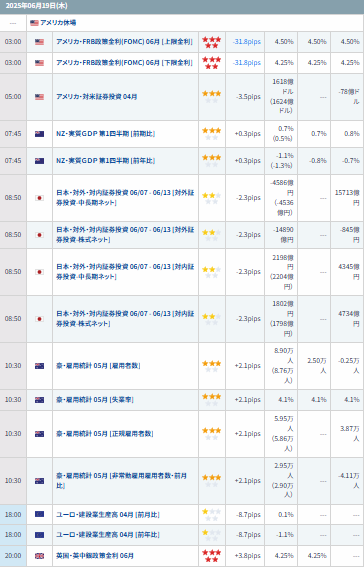Viewport: 364px width, 567px height.
Task: Open the FRB政策金利 FOMC 下限金利 event
Action: pyautogui.click(x=124, y=63)
